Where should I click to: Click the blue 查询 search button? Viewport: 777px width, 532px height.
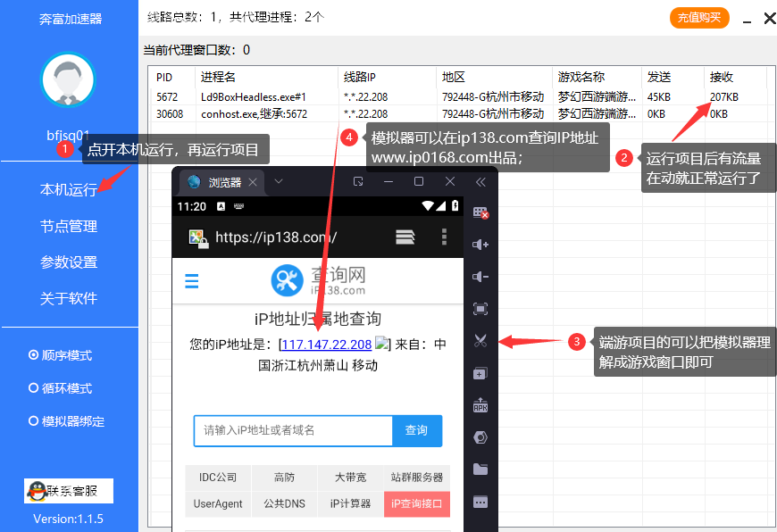click(x=416, y=430)
